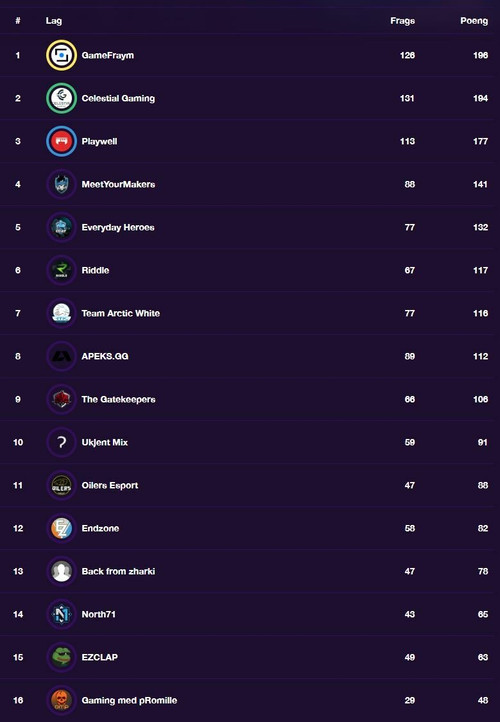Screen dimensions: 500x722
Task: Click the MeetYourMakers team logo
Action: (x=61, y=184)
